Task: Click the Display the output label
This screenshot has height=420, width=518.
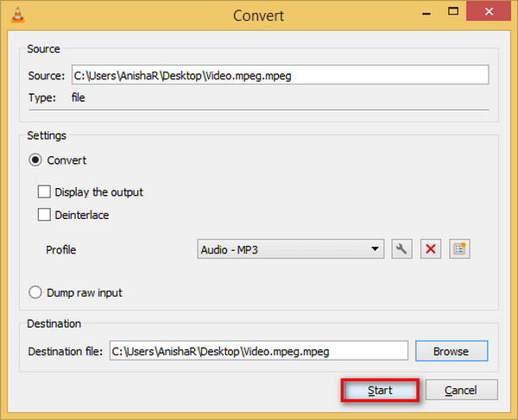Action: pos(98,192)
